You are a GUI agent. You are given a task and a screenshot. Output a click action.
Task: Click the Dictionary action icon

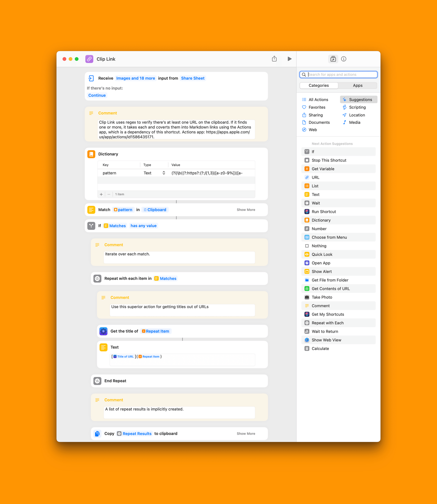point(91,154)
